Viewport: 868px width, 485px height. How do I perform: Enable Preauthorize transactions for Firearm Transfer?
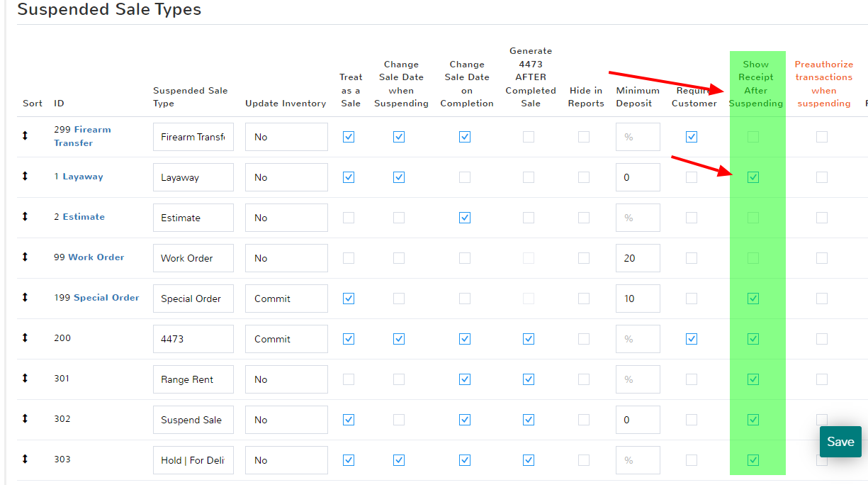pyautogui.click(x=822, y=137)
